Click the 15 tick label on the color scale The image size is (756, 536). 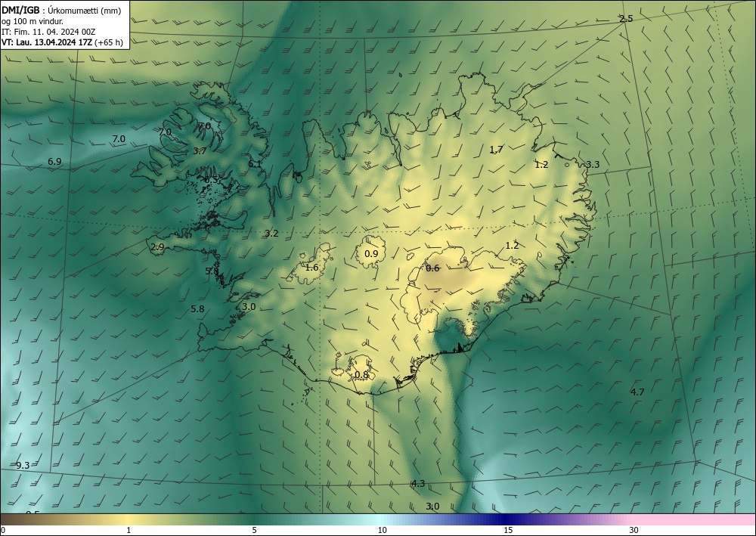(x=508, y=530)
